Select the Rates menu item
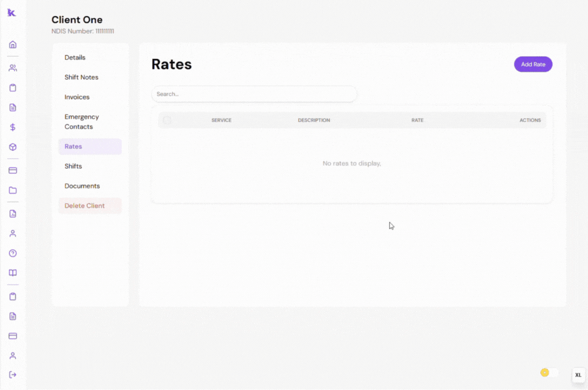 [x=90, y=146]
